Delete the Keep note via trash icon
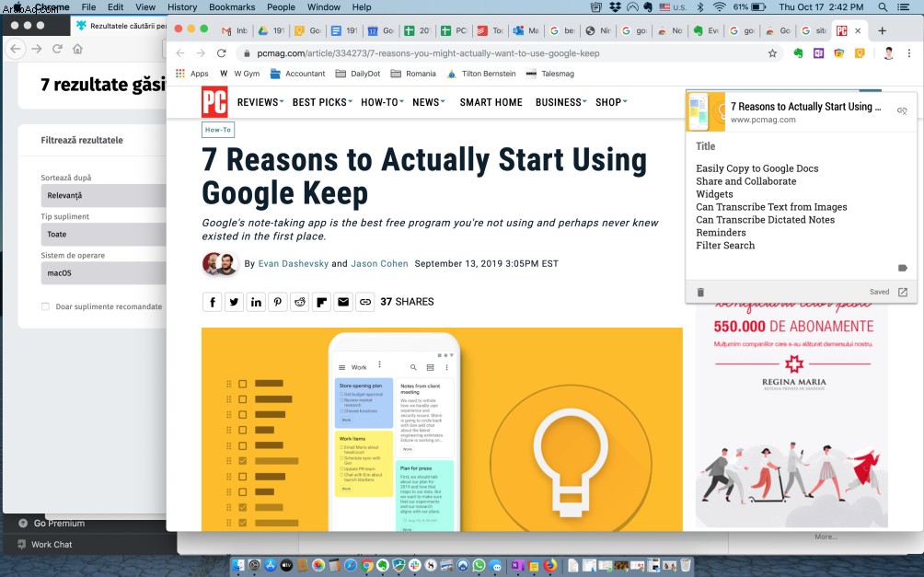 click(x=700, y=292)
